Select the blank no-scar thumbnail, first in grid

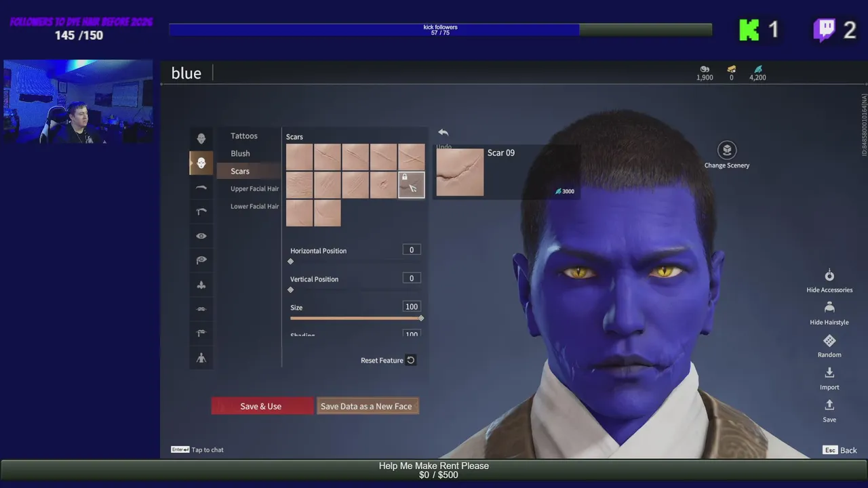click(299, 157)
